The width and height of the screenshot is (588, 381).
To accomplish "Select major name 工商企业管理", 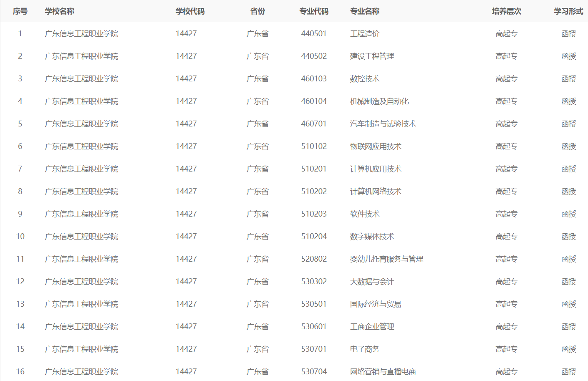I will [372, 327].
